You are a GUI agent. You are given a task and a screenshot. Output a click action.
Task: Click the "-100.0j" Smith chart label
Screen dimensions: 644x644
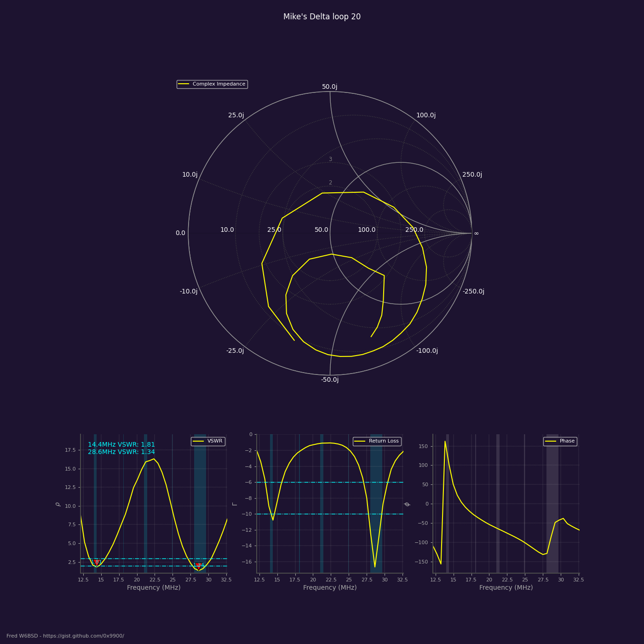click(427, 351)
